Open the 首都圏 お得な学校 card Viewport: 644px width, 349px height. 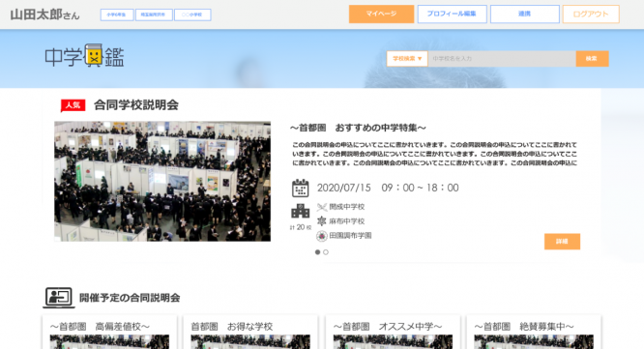pos(250,332)
